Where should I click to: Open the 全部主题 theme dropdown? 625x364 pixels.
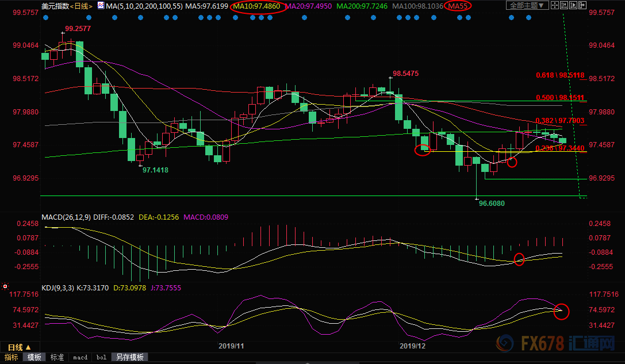pyautogui.click(x=524, y=6)
